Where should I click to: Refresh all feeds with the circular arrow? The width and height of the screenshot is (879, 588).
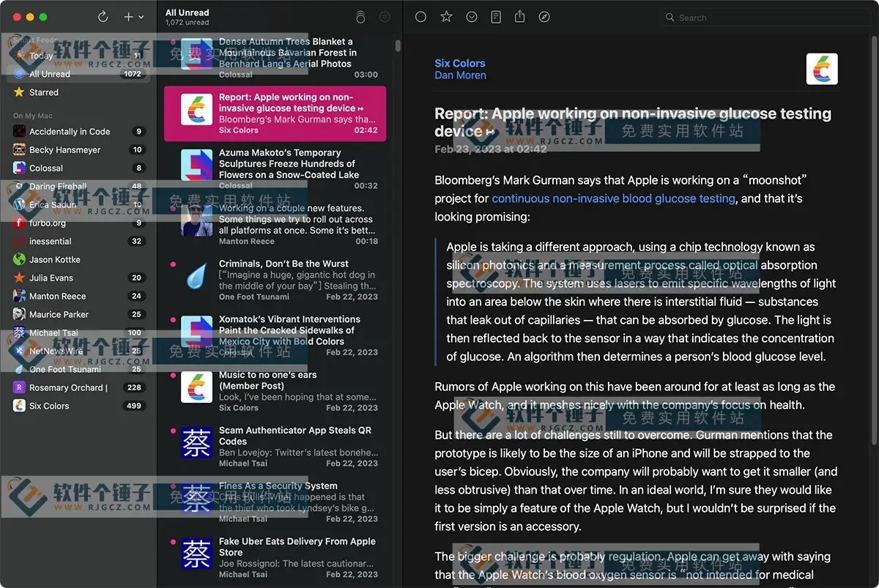pos(103,17)
